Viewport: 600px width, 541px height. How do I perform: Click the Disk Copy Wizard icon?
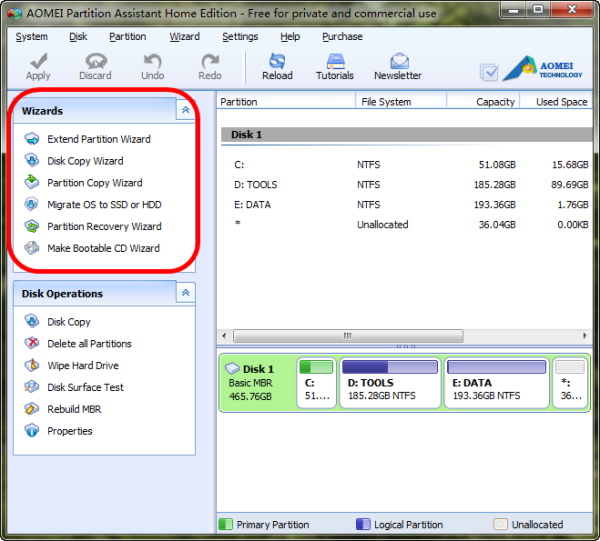[x=32, y=160]
